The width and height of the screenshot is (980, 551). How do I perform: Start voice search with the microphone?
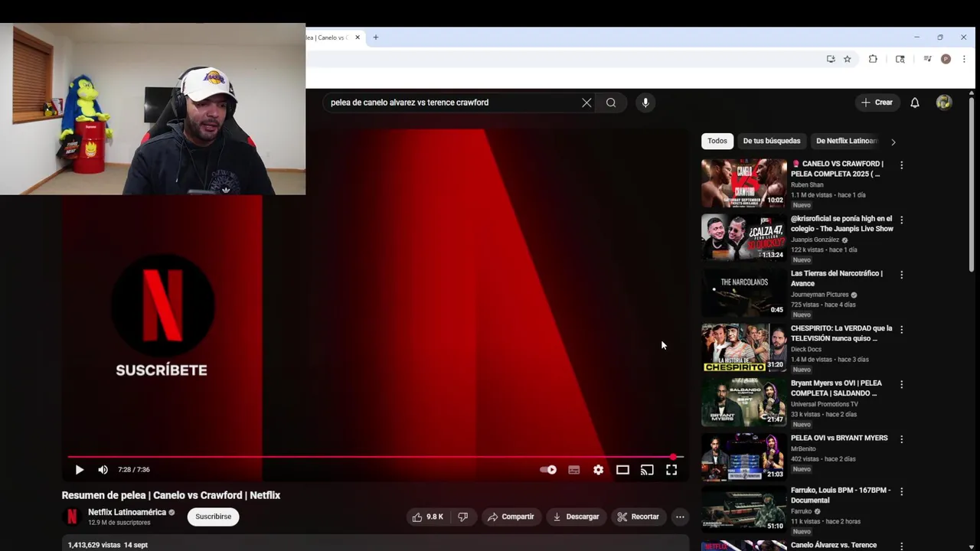[645, 103]
